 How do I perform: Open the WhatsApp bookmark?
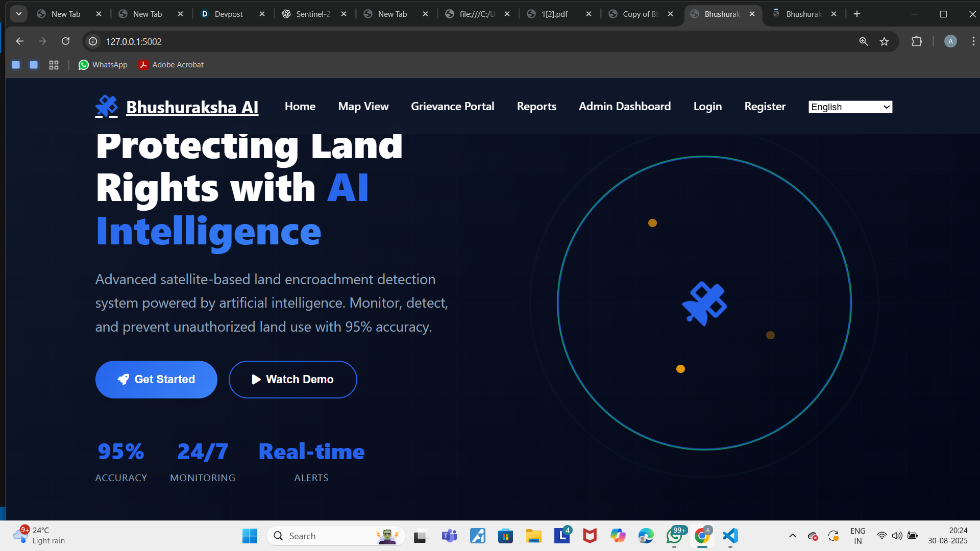[103, 65]
